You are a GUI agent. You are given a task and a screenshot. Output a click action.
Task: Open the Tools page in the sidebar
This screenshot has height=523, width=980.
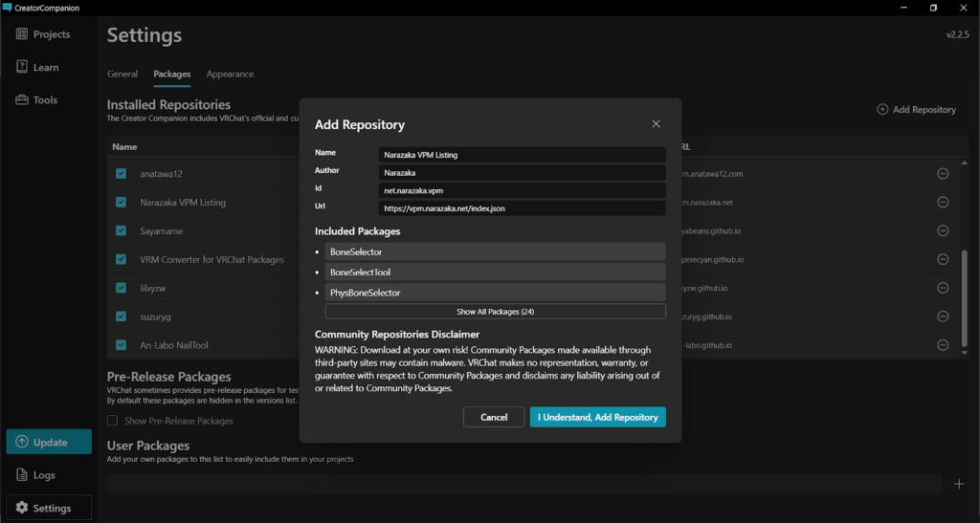pyautogui.click(x=37, y=99)
